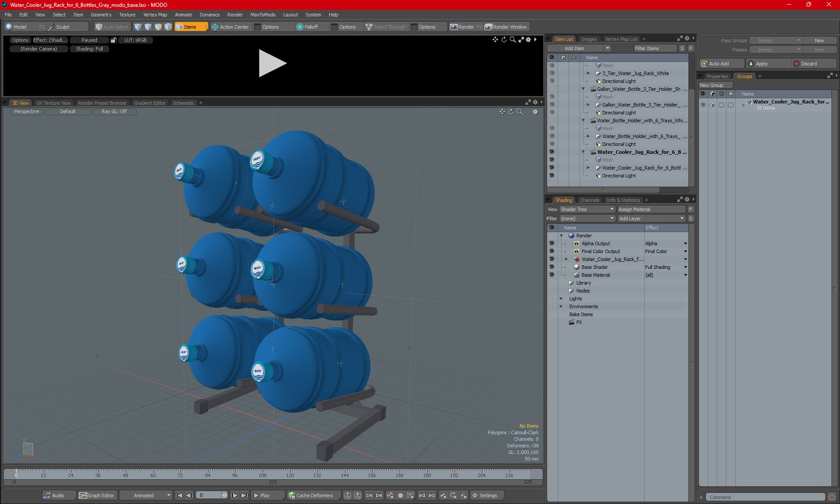Toggle visibility of 3_Tier_Water_Jug_Rack_White item
840x504 pixels.
552,73
